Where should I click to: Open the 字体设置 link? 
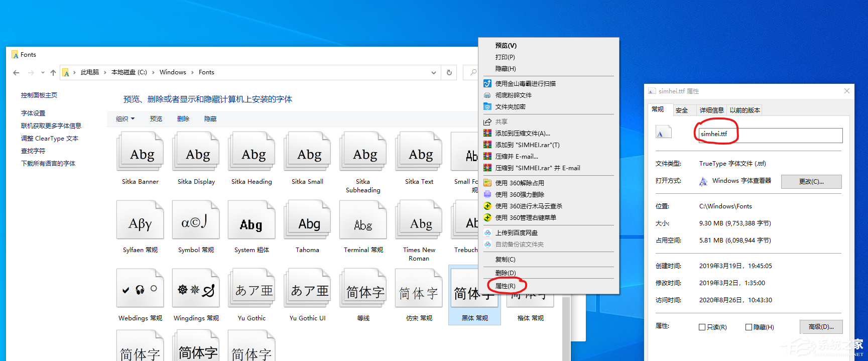33,113
